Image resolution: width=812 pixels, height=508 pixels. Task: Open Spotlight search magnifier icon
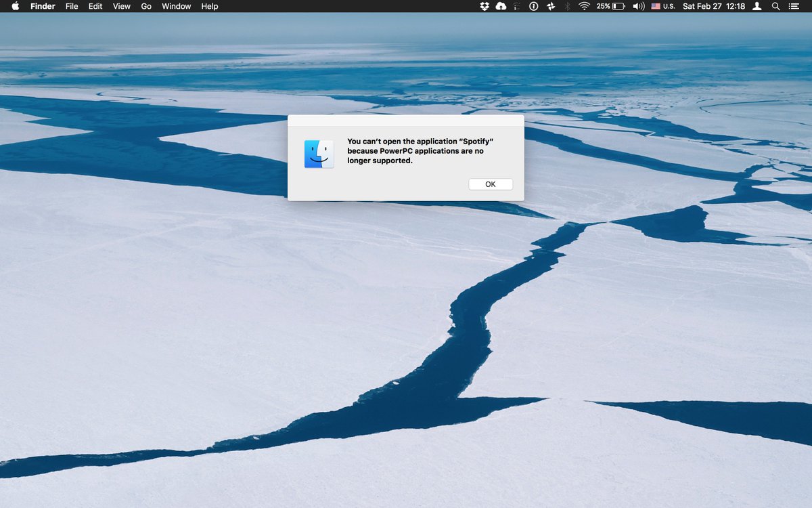[x=776, y=6]
